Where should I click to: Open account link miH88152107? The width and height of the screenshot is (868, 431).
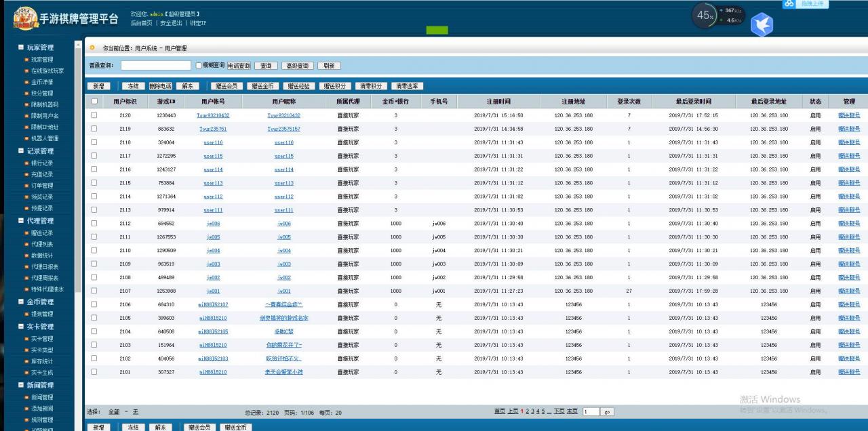(x=213, y=305)
